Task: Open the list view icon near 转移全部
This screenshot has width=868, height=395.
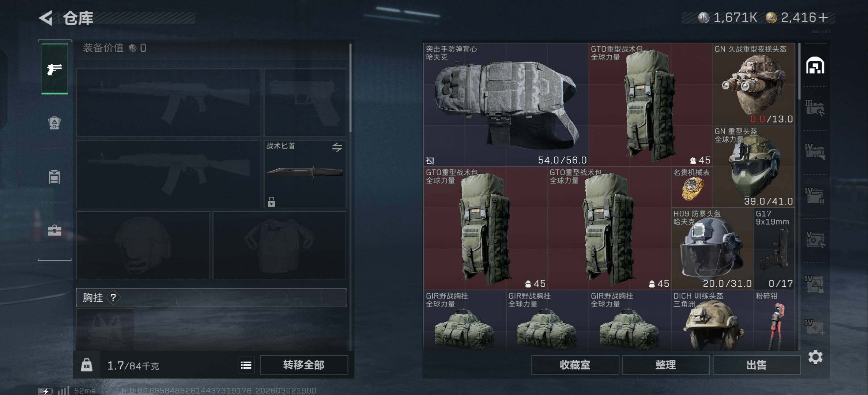Action: (246, 365)
